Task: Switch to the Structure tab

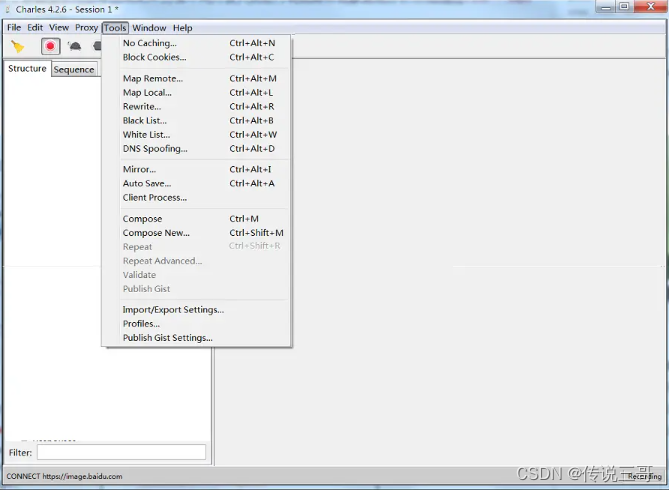Action: click(x=27, y=69)
